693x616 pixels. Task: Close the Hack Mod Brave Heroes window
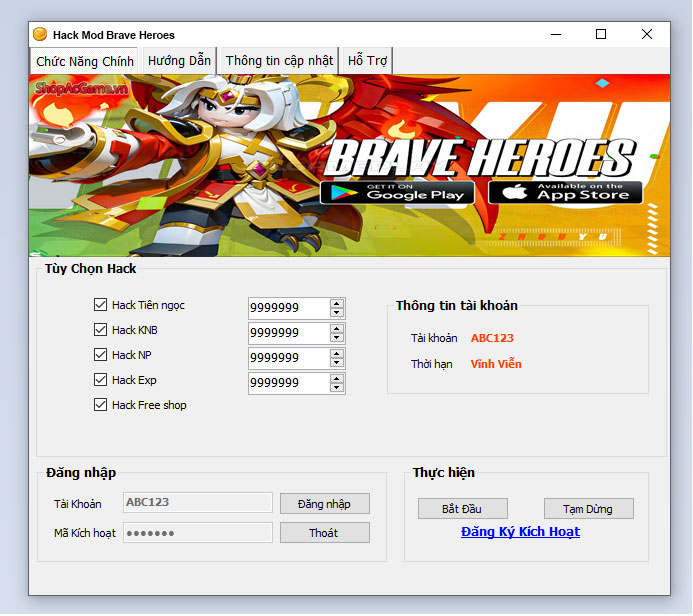coord(647,34)
